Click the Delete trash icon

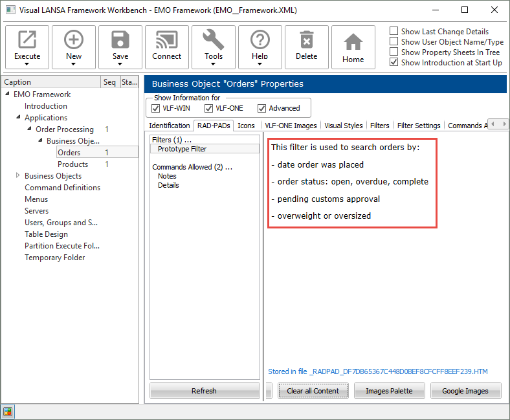click(x=306, y=39)
